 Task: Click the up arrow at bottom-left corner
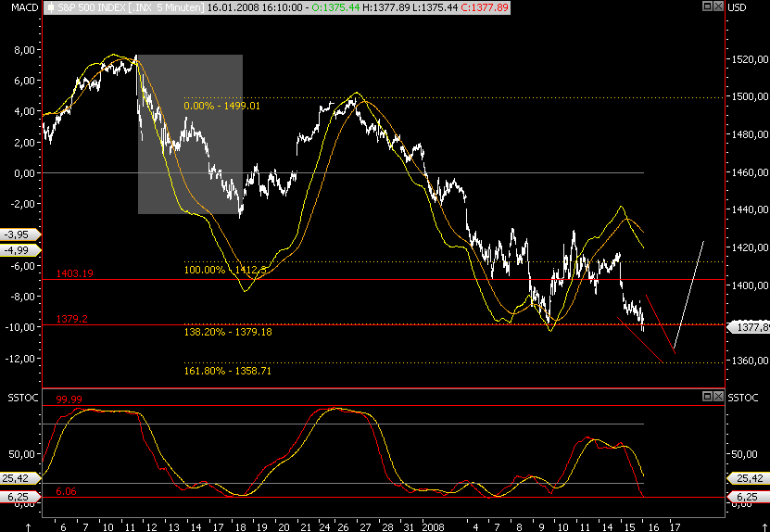click(x=28, y=527)
